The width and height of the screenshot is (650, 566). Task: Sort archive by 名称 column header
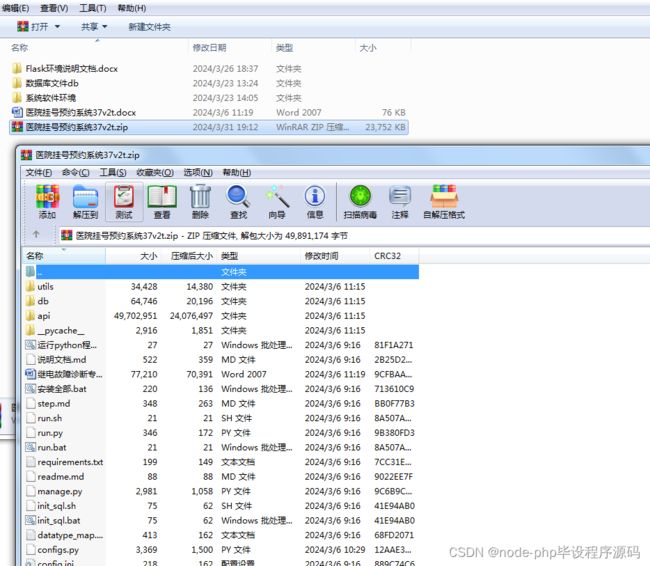(x=63, y=256)
